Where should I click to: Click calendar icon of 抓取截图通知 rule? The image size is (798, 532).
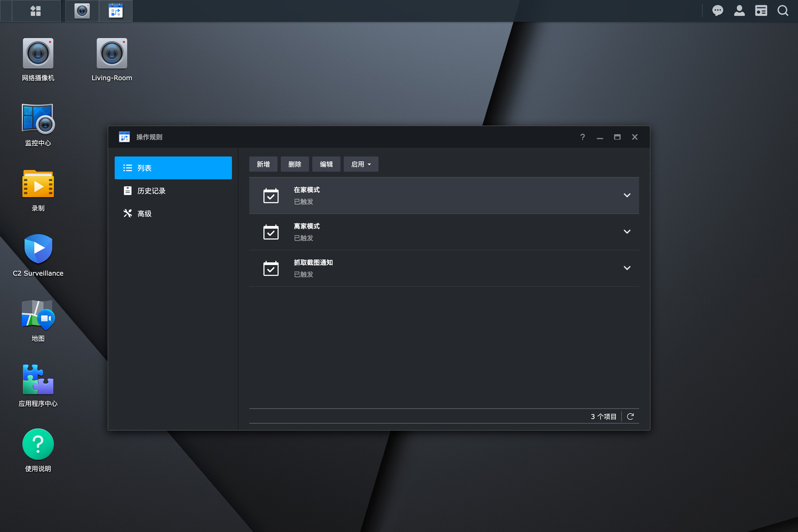pyautogui.click(x=271, y=268)
